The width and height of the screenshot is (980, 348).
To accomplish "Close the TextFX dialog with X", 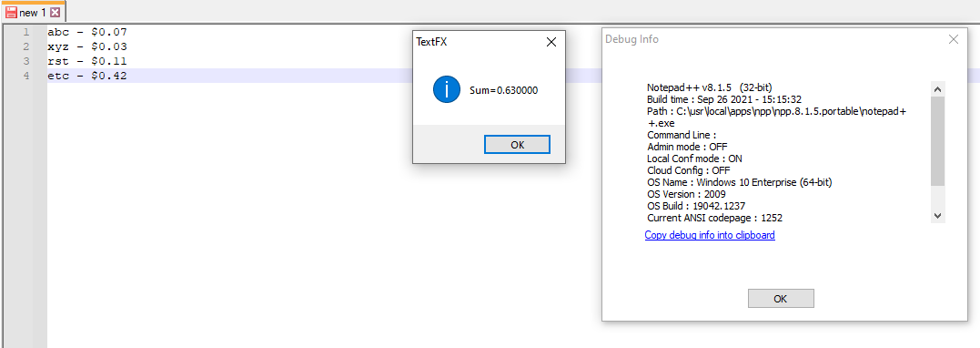I will [551, 42].
